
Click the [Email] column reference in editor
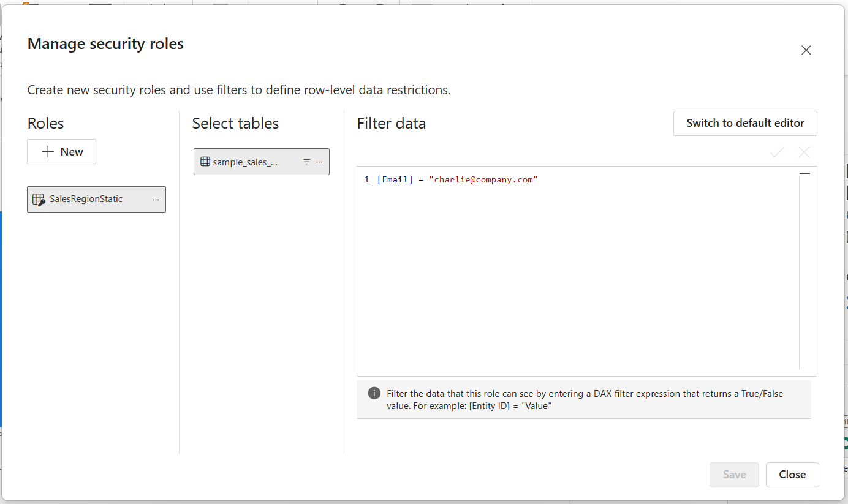pos(395,179)
